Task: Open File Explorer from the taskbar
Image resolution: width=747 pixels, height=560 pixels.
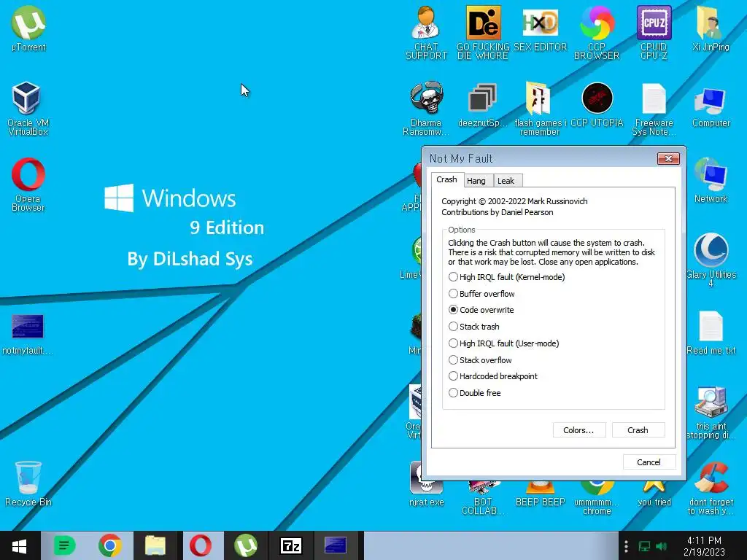Action: (x=155, y=545)
